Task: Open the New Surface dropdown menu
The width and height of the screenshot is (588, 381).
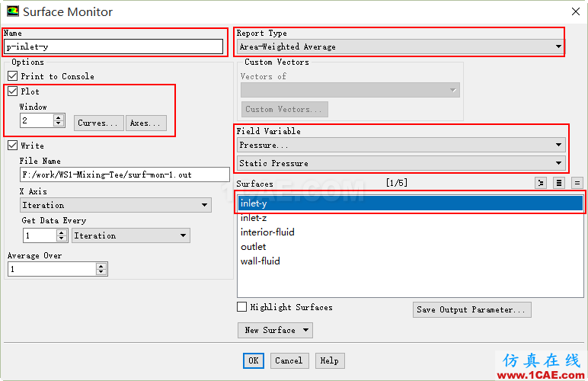Action: (x=275, y=330)
